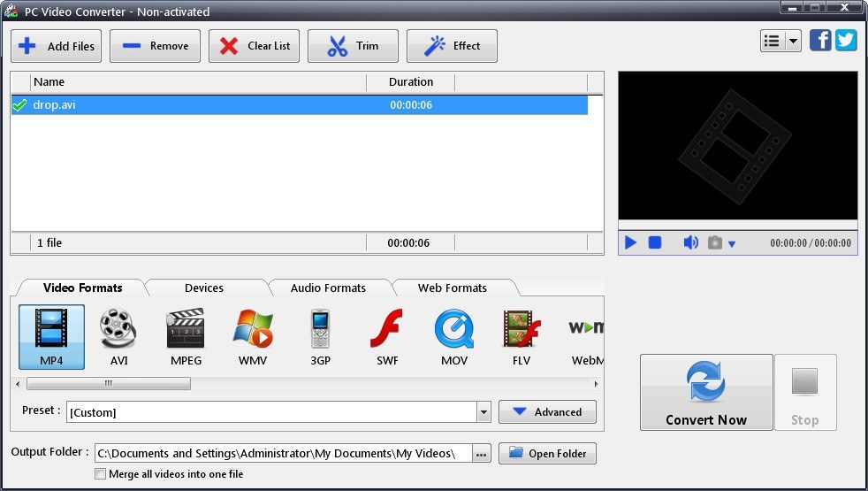The height and width of the screenshot is (491, 868).
Task: Click inside the Preset [Custom] combo box
Action: coord(272,412)
